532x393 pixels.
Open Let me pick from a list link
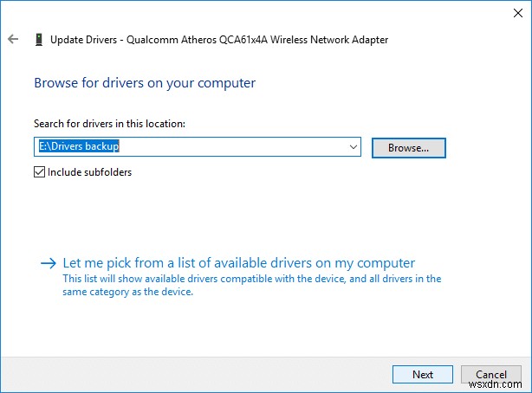tap(239, 262)
